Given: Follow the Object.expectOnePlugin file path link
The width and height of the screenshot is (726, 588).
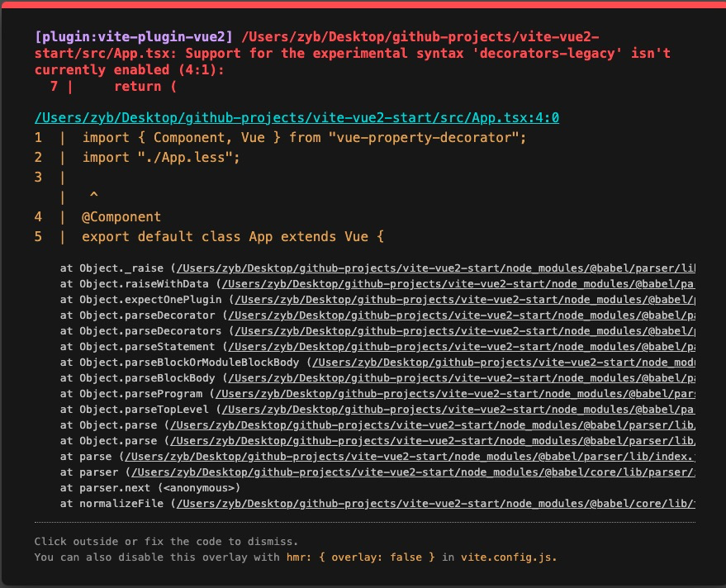Looking at the screenshot, I should [x=463, y=300].
